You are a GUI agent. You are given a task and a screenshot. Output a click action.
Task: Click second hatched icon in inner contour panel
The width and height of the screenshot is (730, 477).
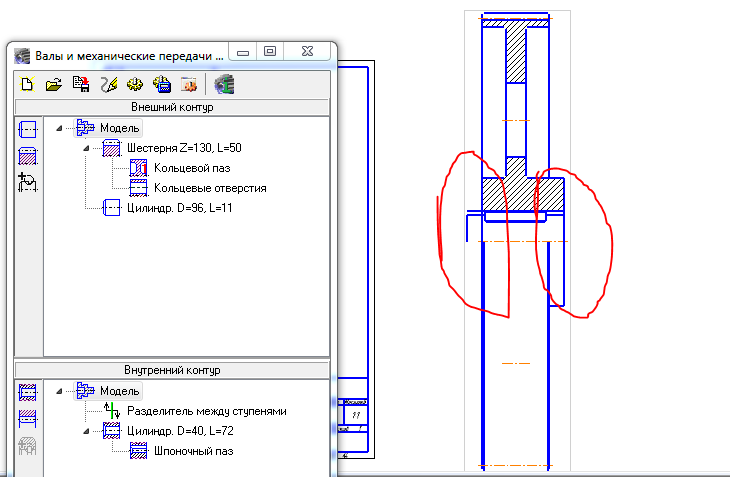(x=28, y=418)
